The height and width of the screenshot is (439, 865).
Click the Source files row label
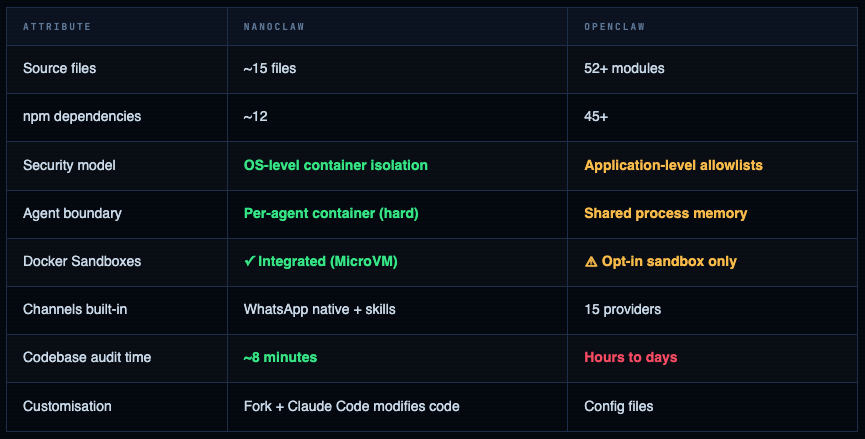[60, 68]
